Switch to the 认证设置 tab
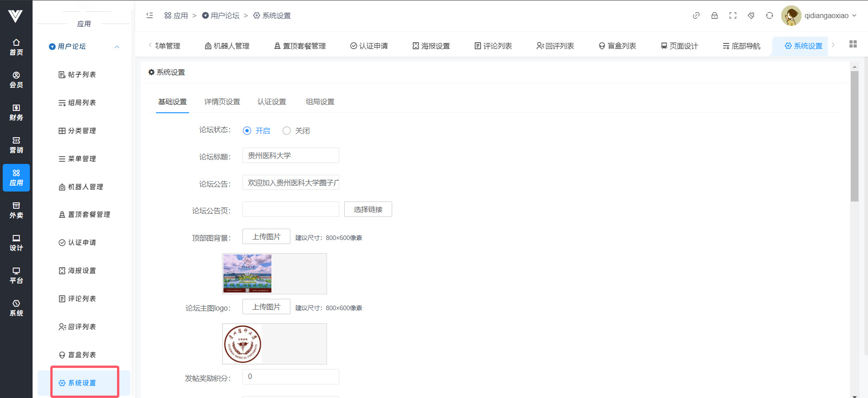868x398 pixels. pyautogui.click(x=272, y=102)
